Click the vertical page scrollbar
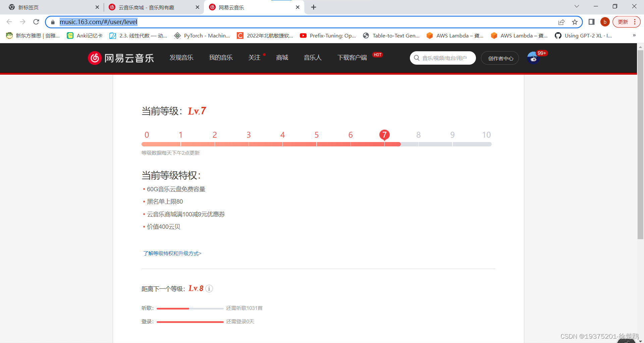Screen dimensions: 644x343 click(x=640, y=144)
